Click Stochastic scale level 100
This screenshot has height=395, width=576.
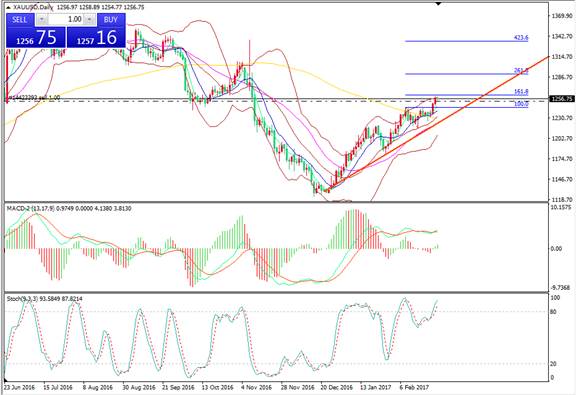point(556,298)
